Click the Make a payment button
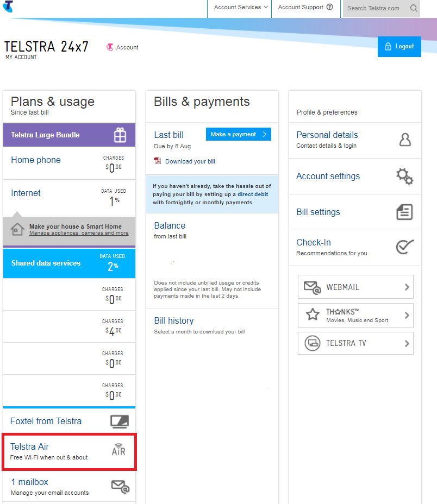Image resolution: width=437 pixels, height=504 pixels. 238,134
